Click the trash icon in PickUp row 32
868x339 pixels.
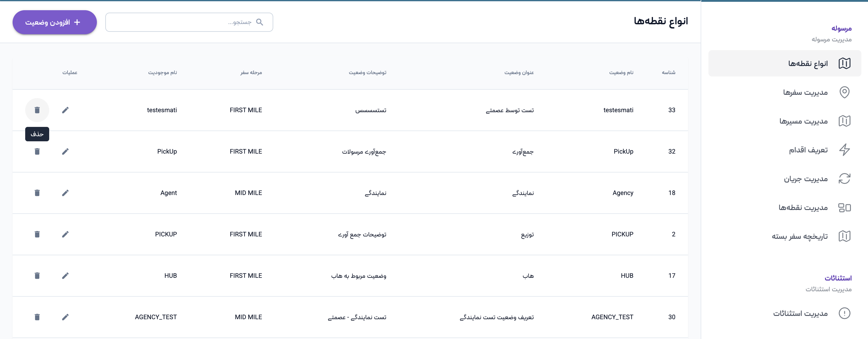click(37, 151)
